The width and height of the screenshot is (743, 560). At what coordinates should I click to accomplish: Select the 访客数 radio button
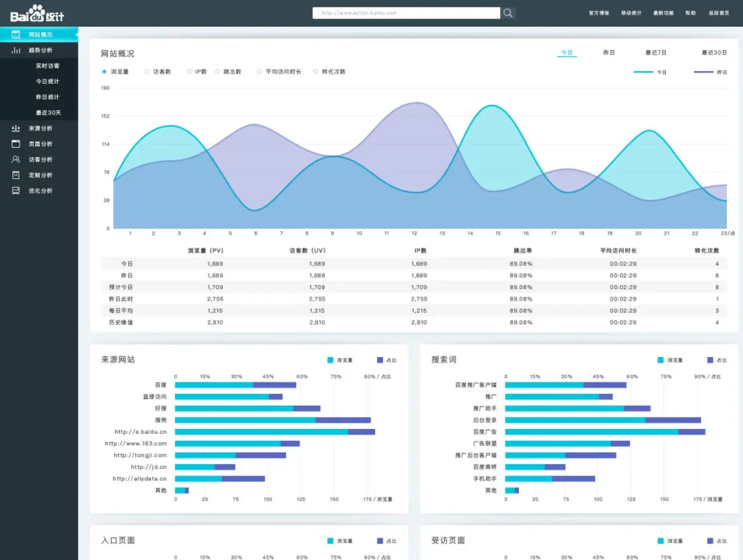pyautogui.click(x=147, y=72)
